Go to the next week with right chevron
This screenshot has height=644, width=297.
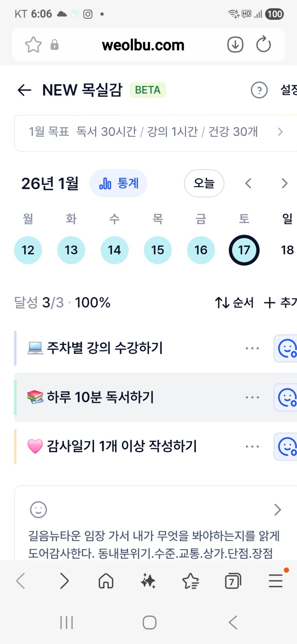point(284,183)
